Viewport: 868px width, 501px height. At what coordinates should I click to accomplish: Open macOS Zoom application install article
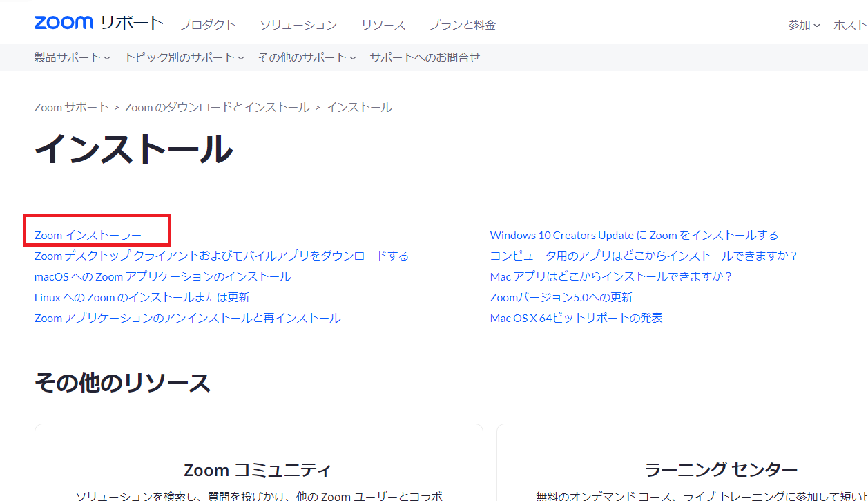(162, 276)
